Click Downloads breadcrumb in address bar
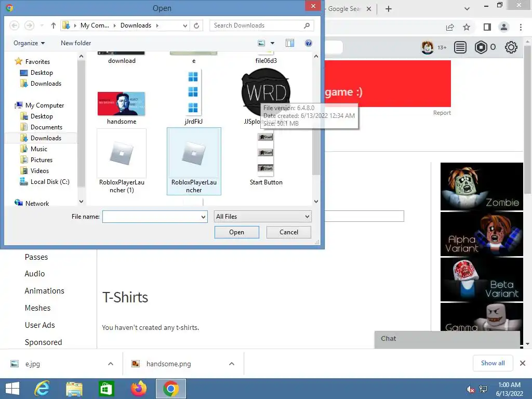The width and height of the screenshot is (532, 399). point(136,25)
